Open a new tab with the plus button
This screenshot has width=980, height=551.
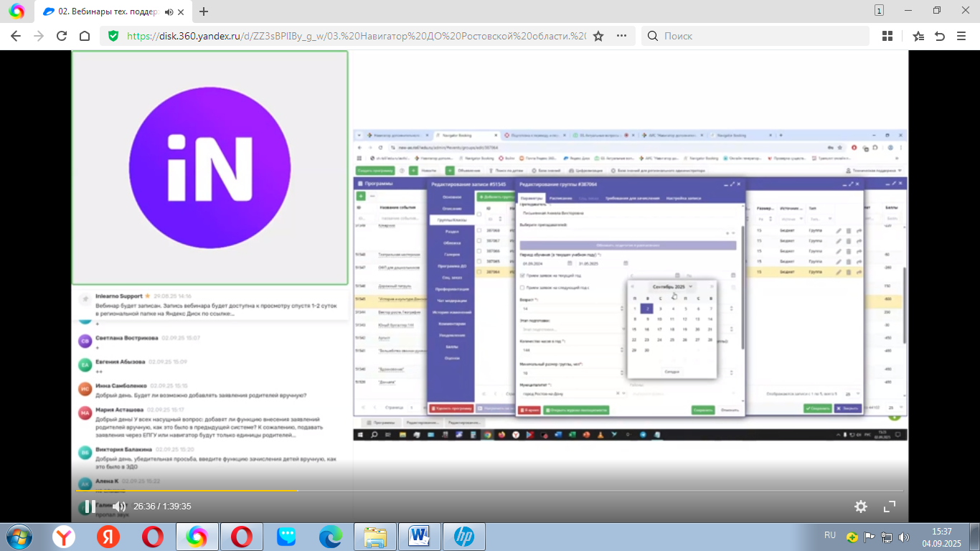click(x=204, y=11)
